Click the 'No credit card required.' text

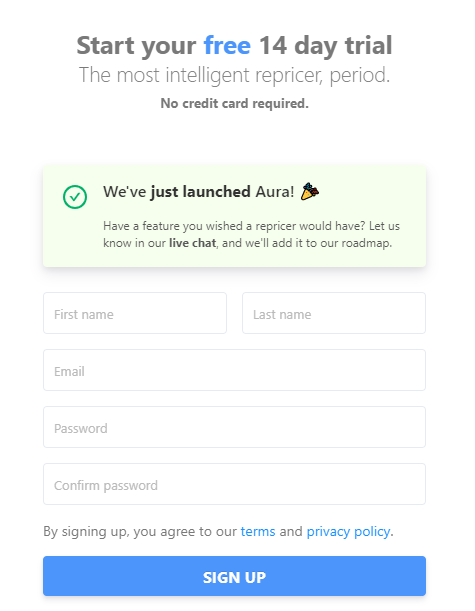point(235,103)
